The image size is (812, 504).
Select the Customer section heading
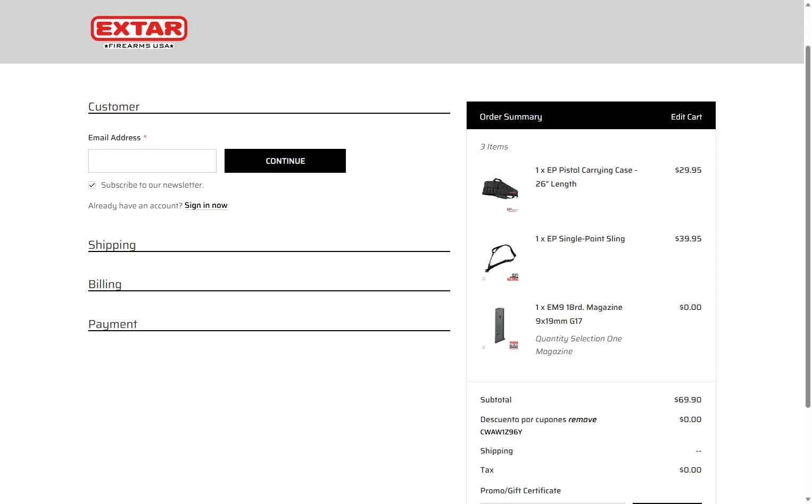tap(114, 106)
